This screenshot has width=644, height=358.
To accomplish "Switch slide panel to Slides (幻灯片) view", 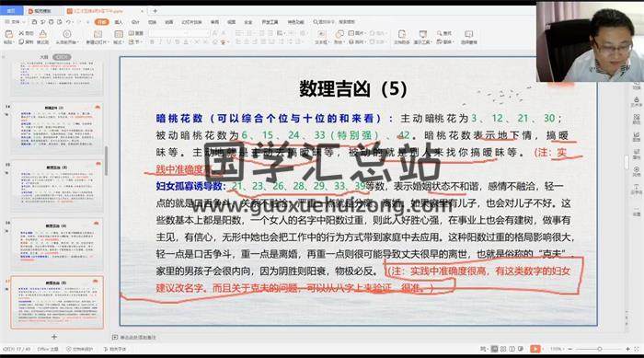I will pos(62,57).
